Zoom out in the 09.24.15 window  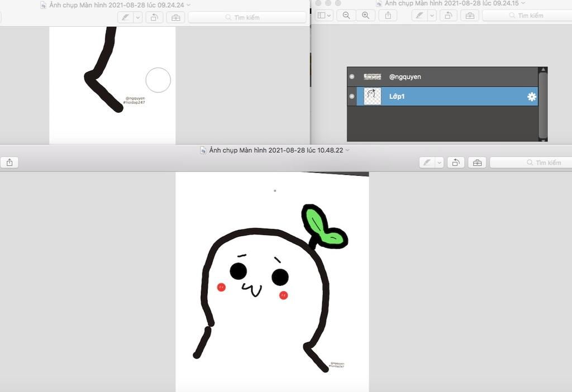[346, 15]
